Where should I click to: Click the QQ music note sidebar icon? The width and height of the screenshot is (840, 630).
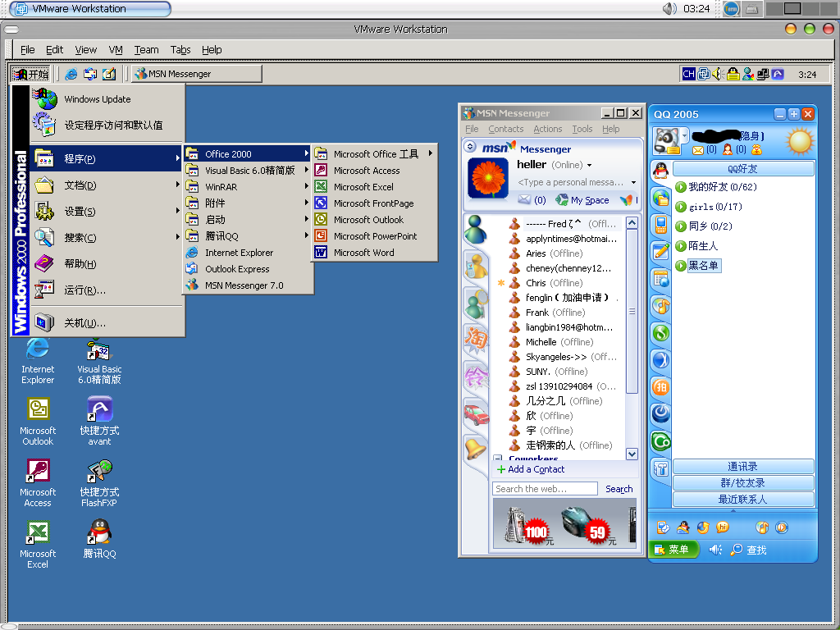661,306
